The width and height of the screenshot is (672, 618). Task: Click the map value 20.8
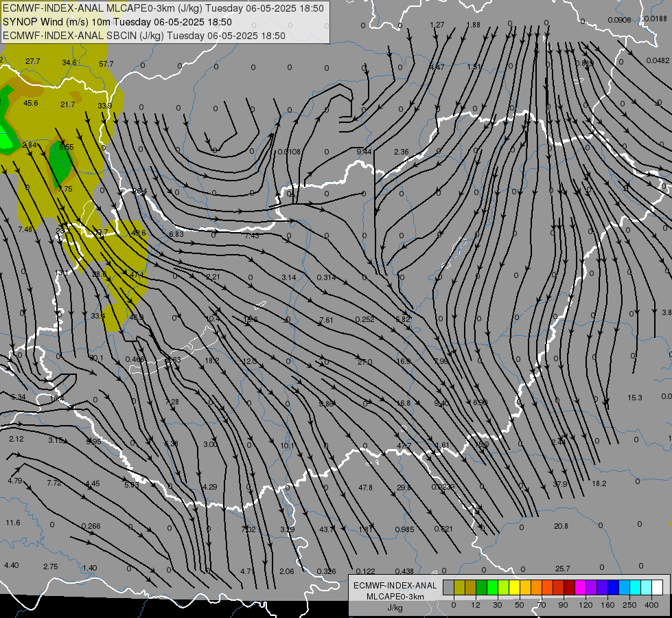[561, 526]
